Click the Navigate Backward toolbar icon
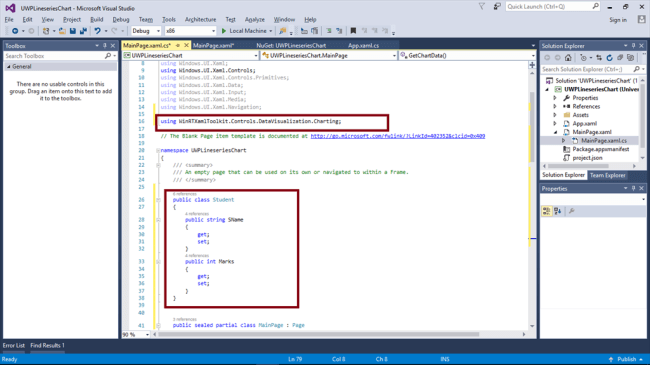The width and height of the screenshot is (650, 365). 15,31
